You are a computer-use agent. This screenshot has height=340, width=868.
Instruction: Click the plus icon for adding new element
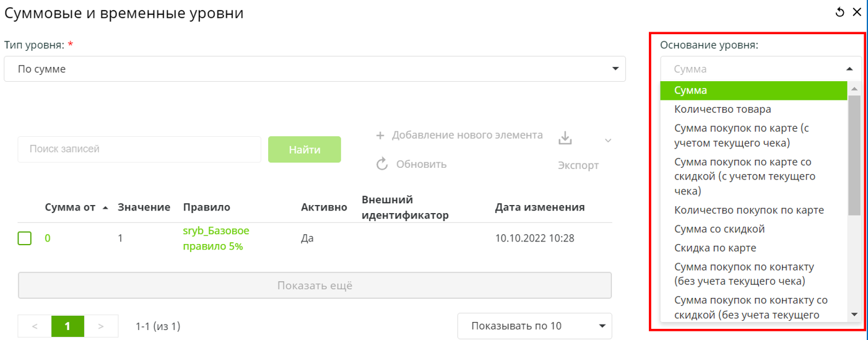point(380,135)
